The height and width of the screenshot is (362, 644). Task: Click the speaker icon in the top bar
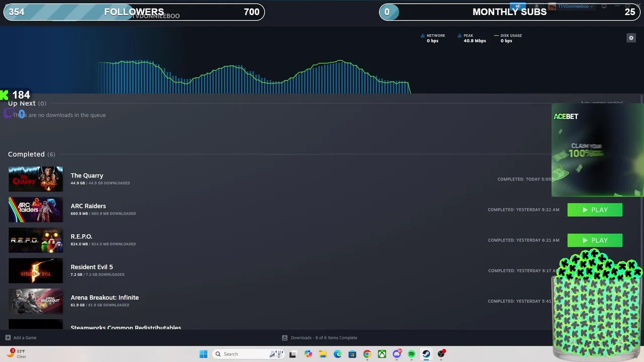[x=517, y=7]
